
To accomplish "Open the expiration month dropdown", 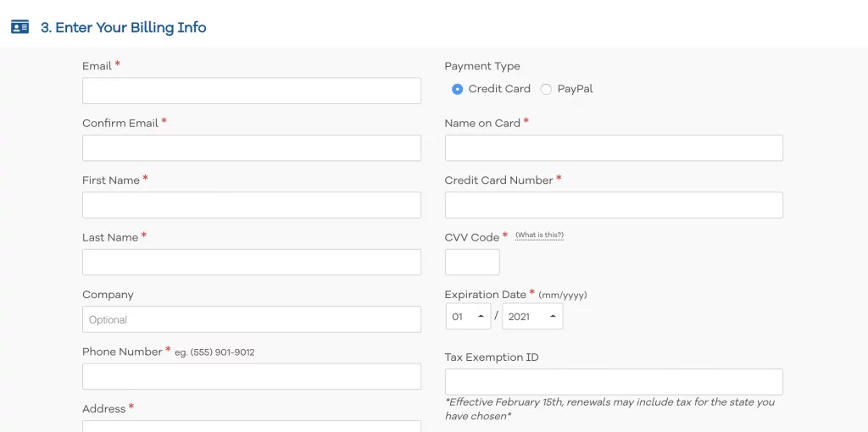I will [468, 317].
